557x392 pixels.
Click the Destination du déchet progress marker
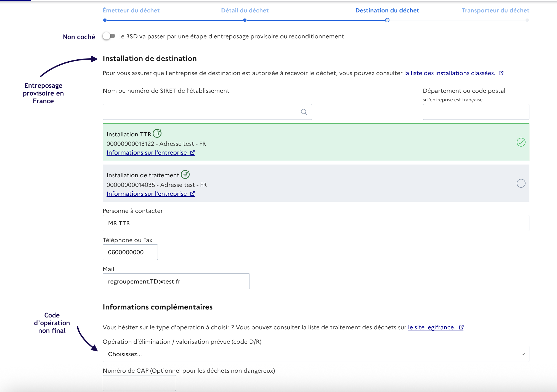pyautogui.click(x=387, y=20)
